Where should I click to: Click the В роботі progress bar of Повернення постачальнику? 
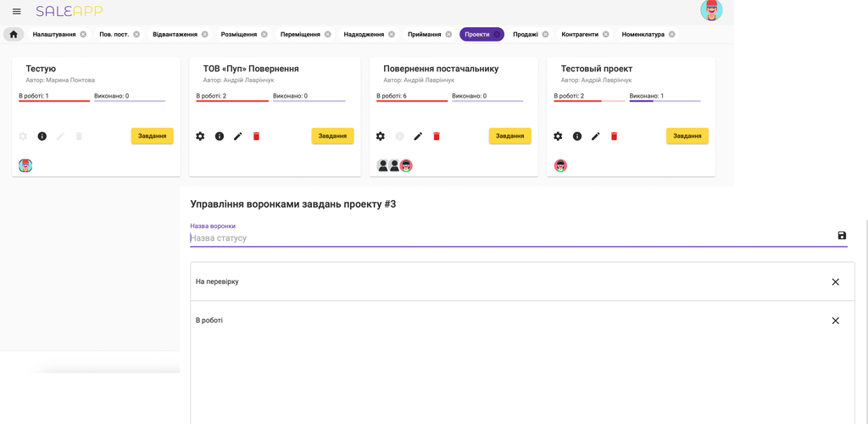pos(412,101)
